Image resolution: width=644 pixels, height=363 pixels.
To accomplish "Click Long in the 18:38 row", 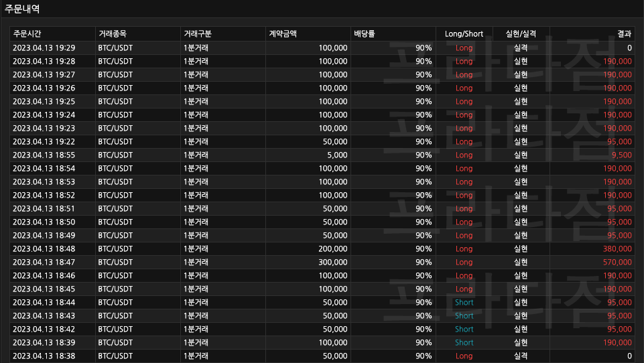I will coord(464,356).
